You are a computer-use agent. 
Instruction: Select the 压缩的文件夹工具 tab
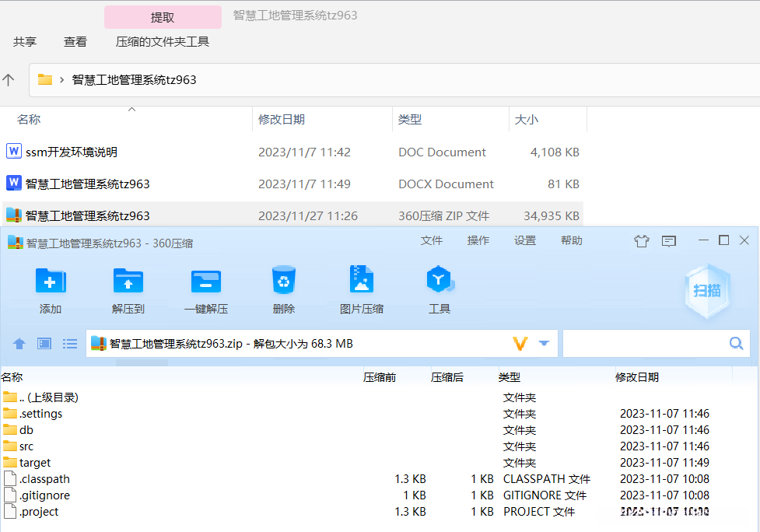(163, 42)
